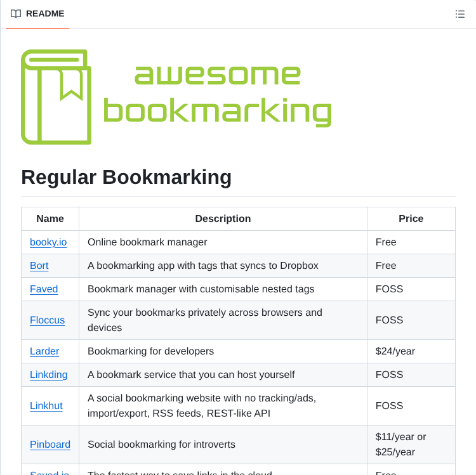Click the FOSS price in Linkding row
The height and width of the screenshot is (475, 476).
click(389, 375)
